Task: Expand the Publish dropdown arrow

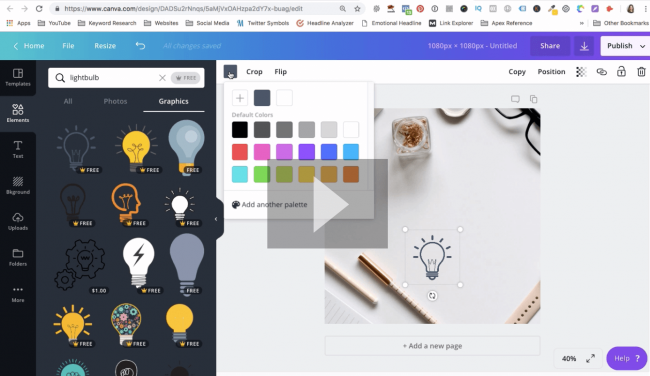Action: (642, 46)
